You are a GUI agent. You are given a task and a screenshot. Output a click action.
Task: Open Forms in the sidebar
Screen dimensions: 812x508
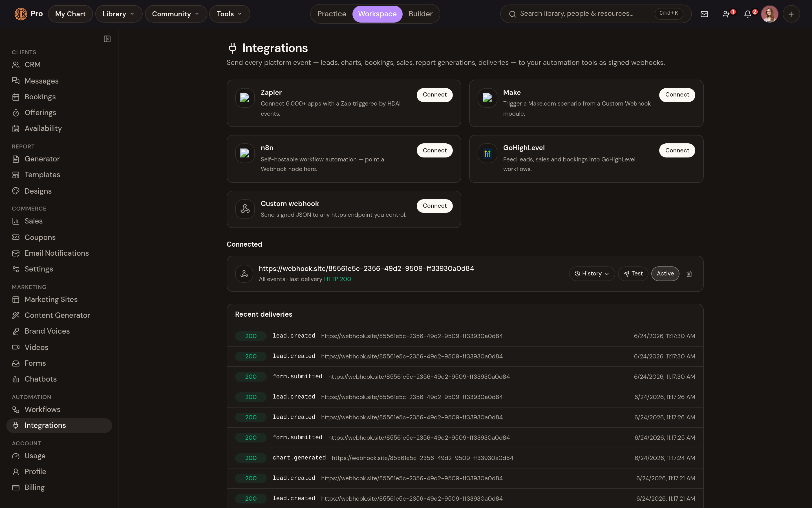click(59, 363)
